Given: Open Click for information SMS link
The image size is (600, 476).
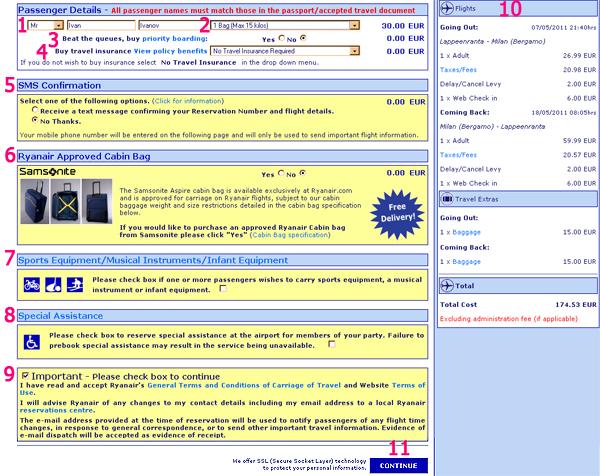Looking at the screenshot, I should point(188,101).
